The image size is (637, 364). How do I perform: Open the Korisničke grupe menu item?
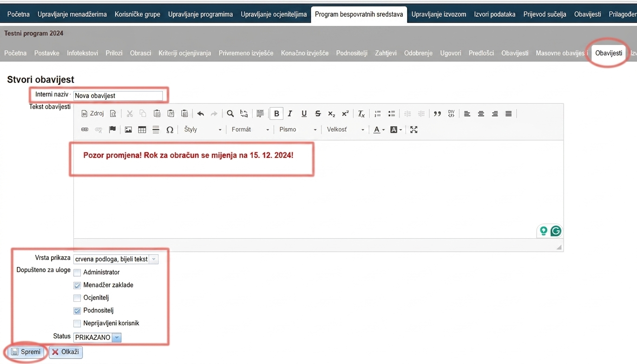click(x=138, y=14)
